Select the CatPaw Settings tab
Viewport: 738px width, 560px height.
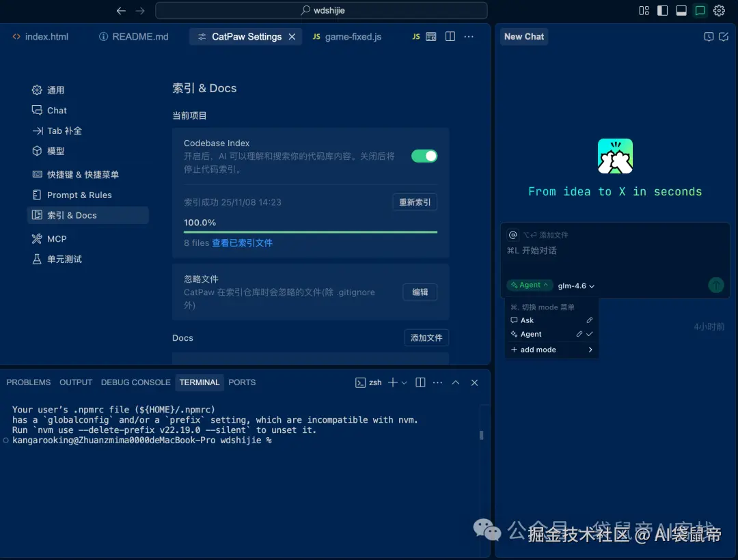click(246, 37)
